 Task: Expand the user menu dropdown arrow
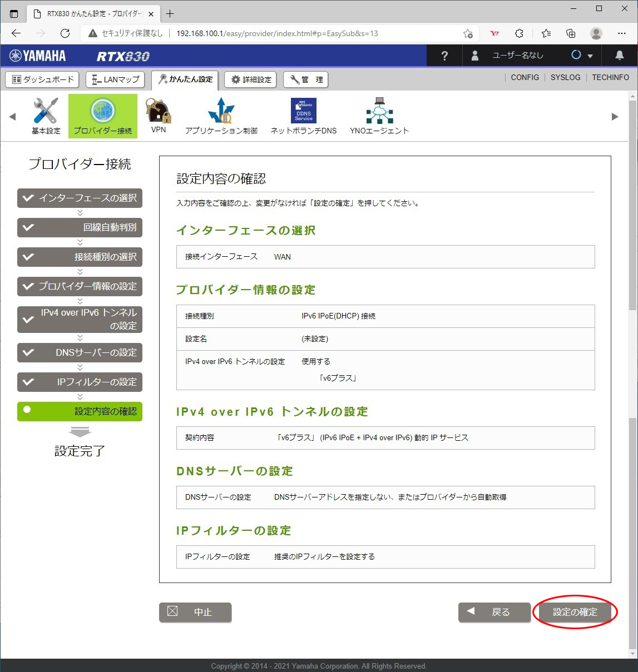[x=590, y=56]
